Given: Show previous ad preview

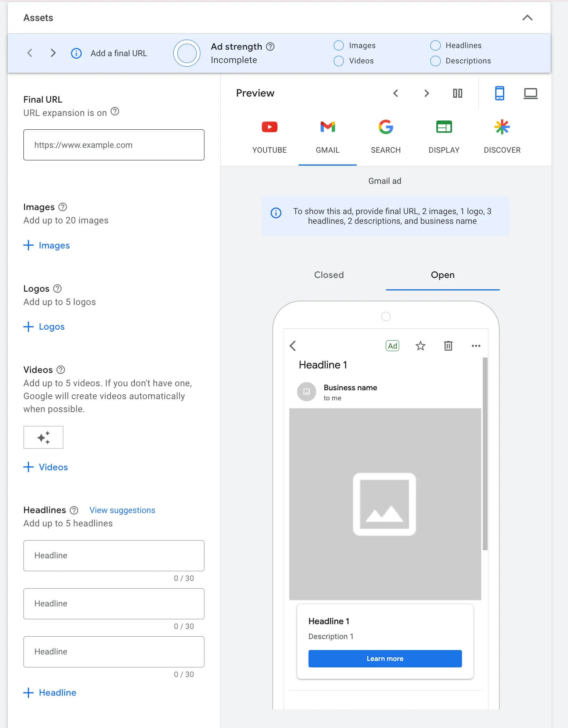Looking at the screenshot, I should pos(395,93).
